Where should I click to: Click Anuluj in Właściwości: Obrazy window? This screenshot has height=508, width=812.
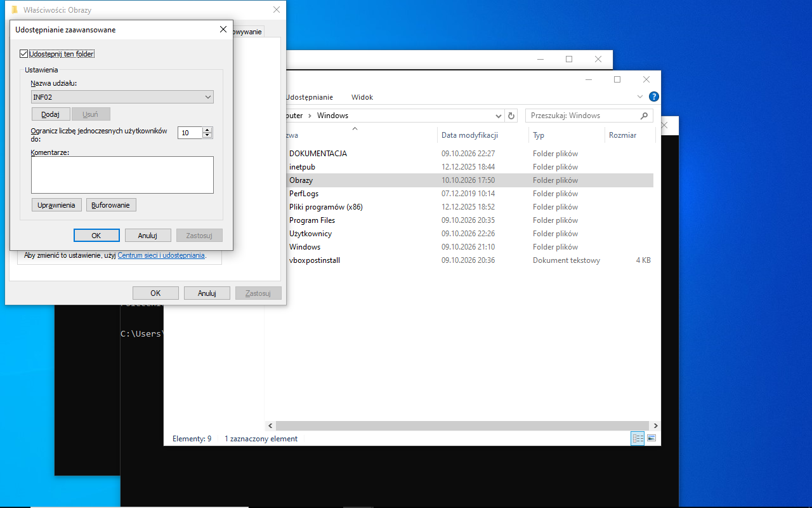[x=207, y=293]
